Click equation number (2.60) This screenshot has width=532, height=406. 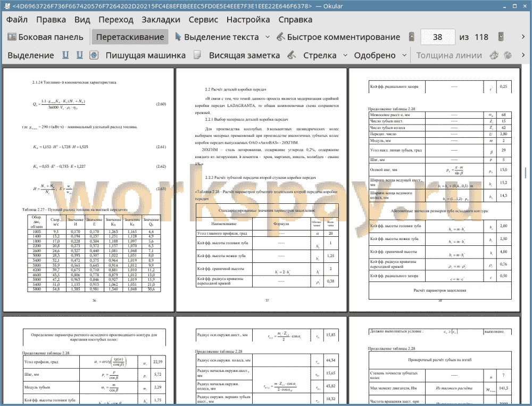161,104
